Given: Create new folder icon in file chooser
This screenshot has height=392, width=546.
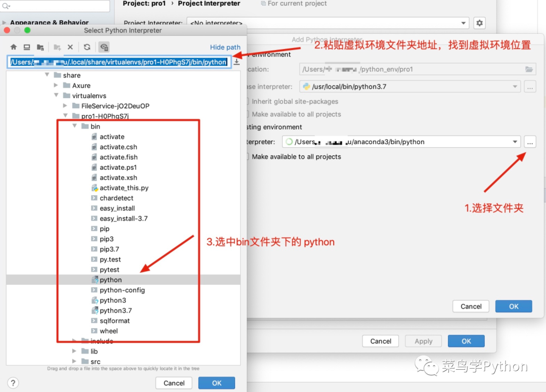Looking at the screenshot, I should (57, 47).
